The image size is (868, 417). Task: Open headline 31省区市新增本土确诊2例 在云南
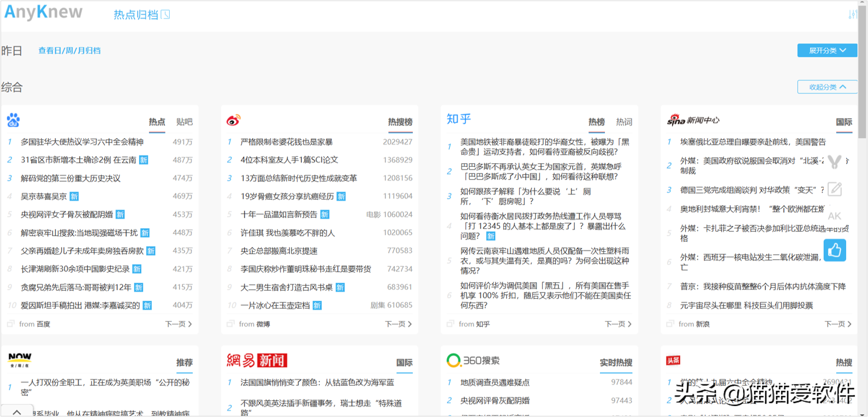click(79, 160)
